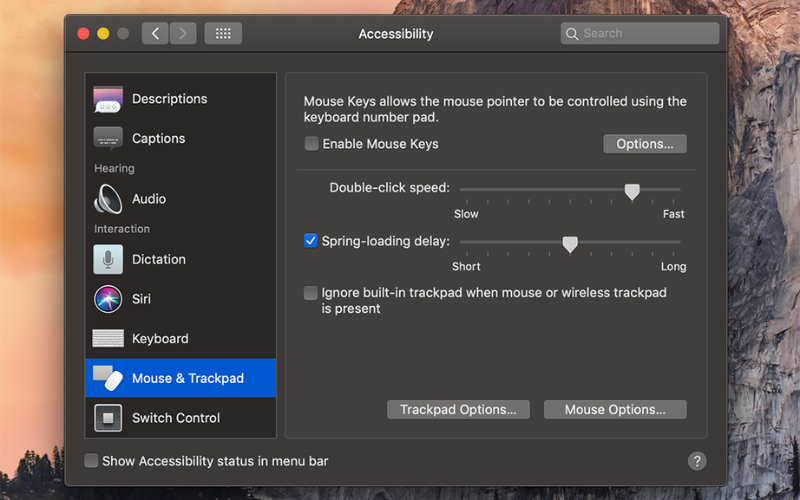Click the Double-click speed slider thumb
Image resolution: width=800 pixels, height=500 pixels.
coord(632,192)
